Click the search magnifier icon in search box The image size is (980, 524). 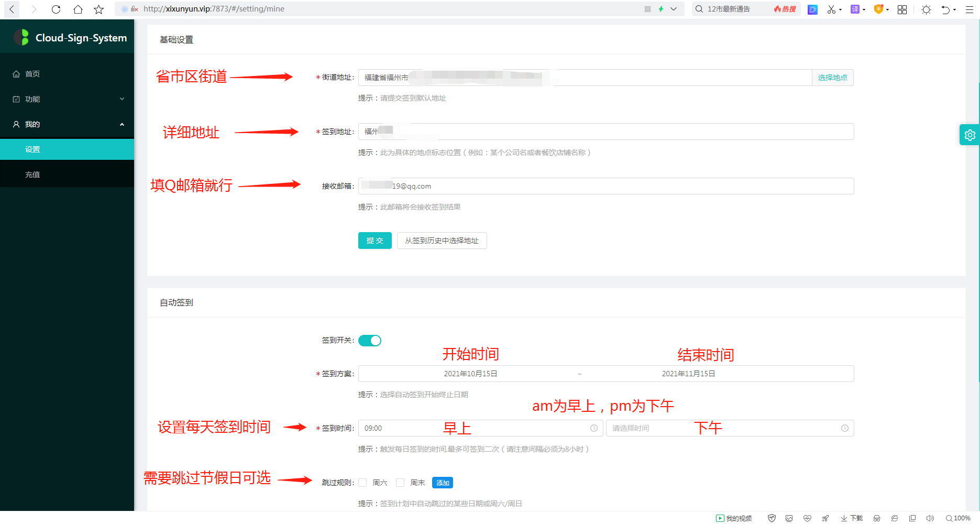pyautogui.click(x=699, y=9)
